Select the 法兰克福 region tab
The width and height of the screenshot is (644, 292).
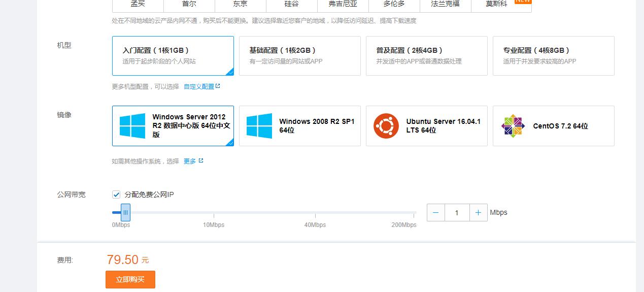(446, 5)
